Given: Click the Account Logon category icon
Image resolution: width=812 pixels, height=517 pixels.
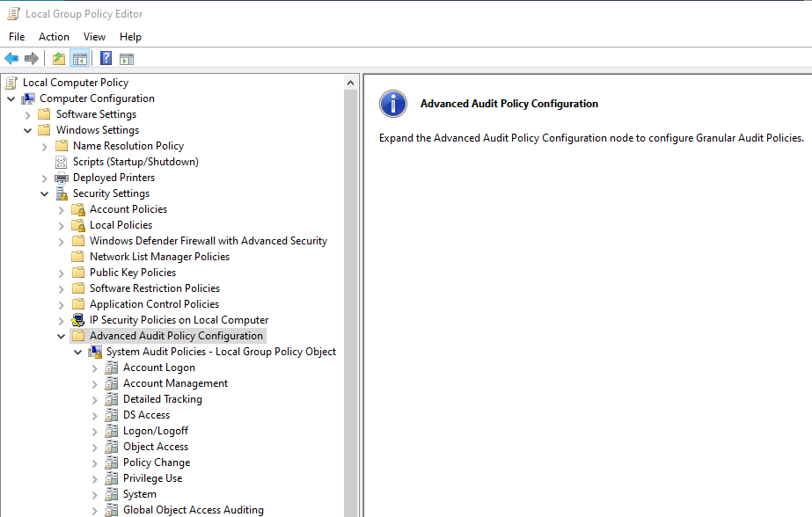Looking at the screenshot, I should pyautogui.click(x=112, y=368).
